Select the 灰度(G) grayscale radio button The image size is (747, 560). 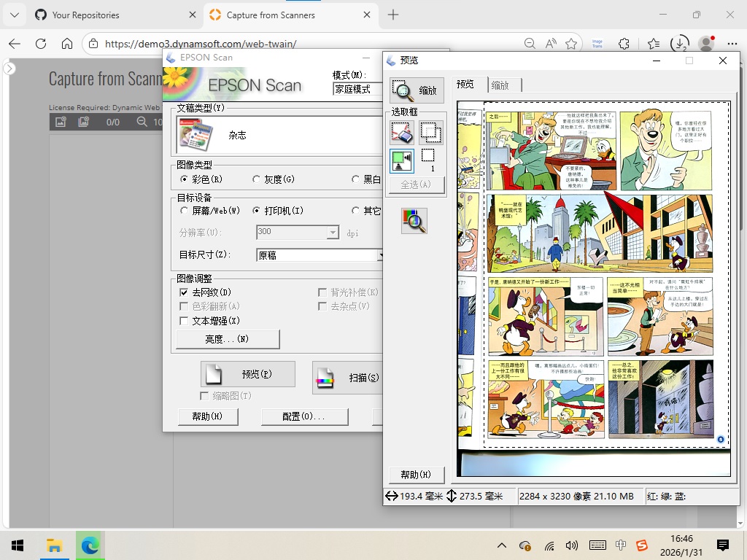[x=257, y=179]
